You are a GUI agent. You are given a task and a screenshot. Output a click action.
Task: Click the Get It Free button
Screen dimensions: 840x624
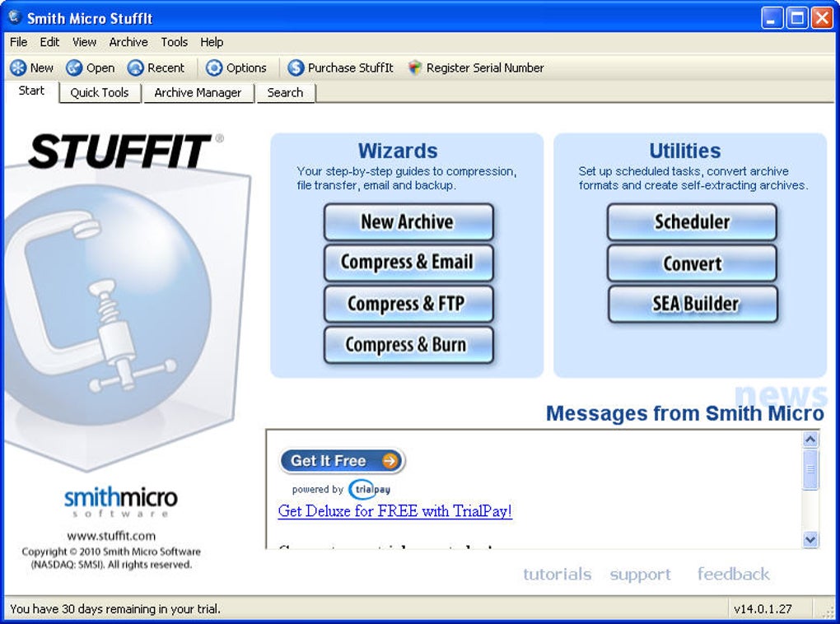click(343, 461)
